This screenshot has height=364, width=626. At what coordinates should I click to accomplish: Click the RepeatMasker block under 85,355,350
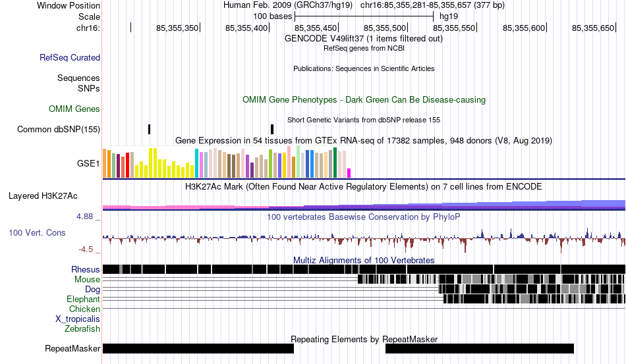point(198,348)
